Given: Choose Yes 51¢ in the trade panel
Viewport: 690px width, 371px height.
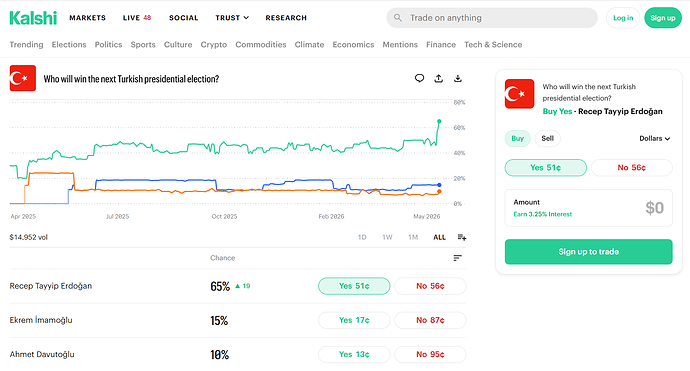Looking at the screenshot, I should [546, 168].
